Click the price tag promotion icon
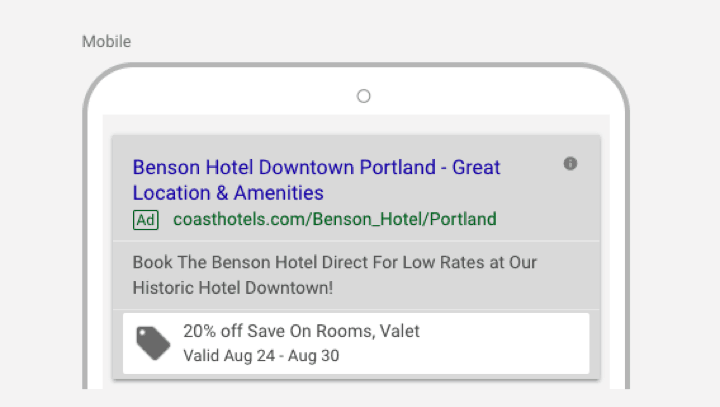 tap(153, 343)
